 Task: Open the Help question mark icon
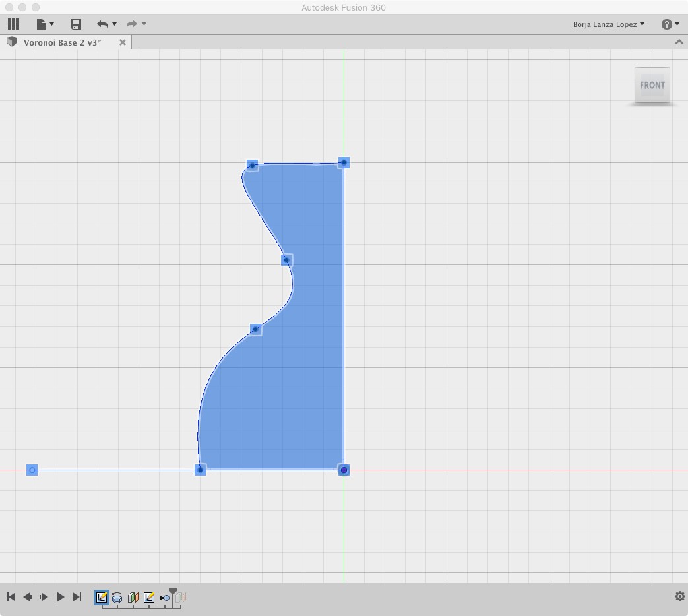pos(666,24)
